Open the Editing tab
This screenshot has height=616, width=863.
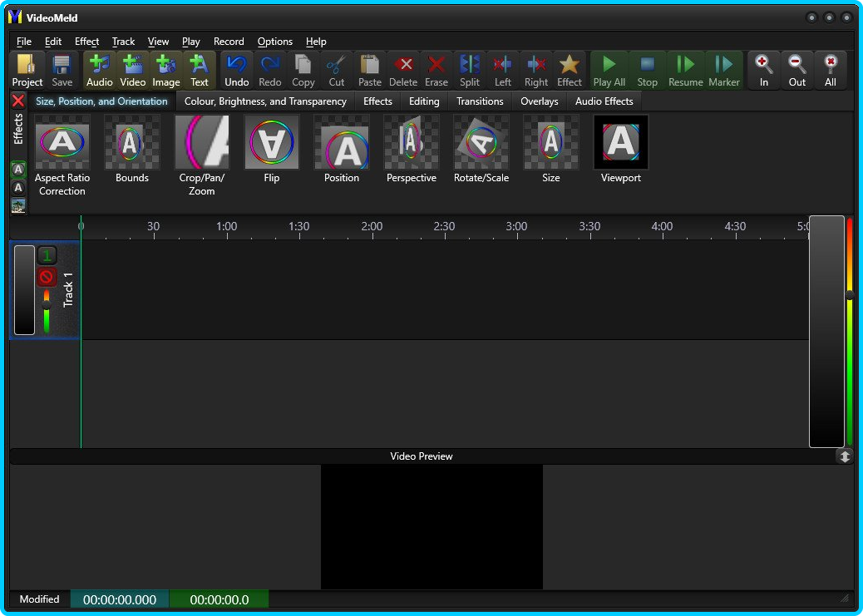click(424, 101)
